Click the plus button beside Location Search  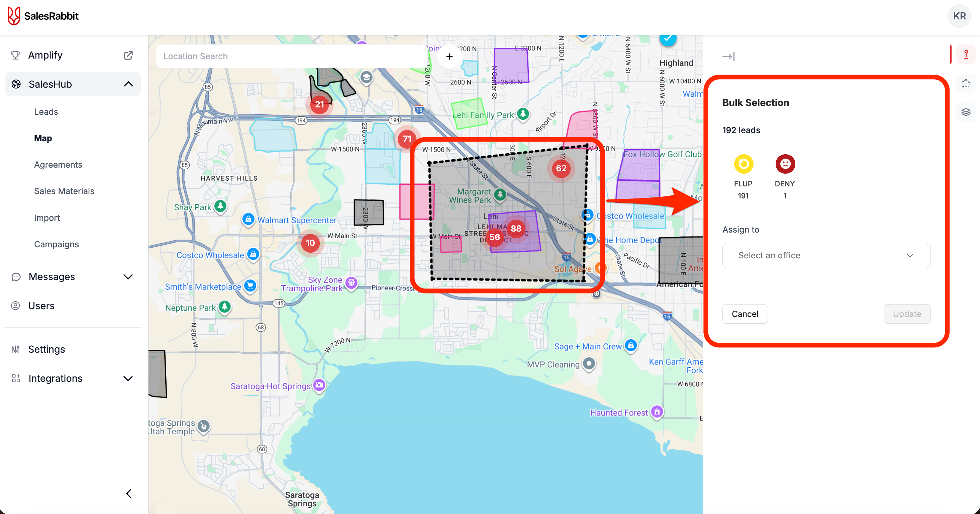pyautogui.click(x=449, y=56)
